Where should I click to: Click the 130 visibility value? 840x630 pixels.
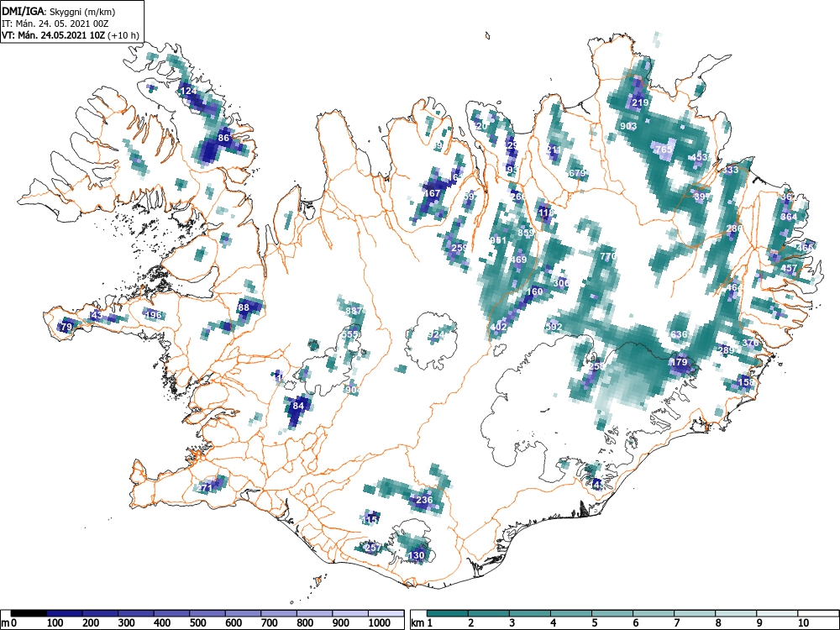coord(417,555)
